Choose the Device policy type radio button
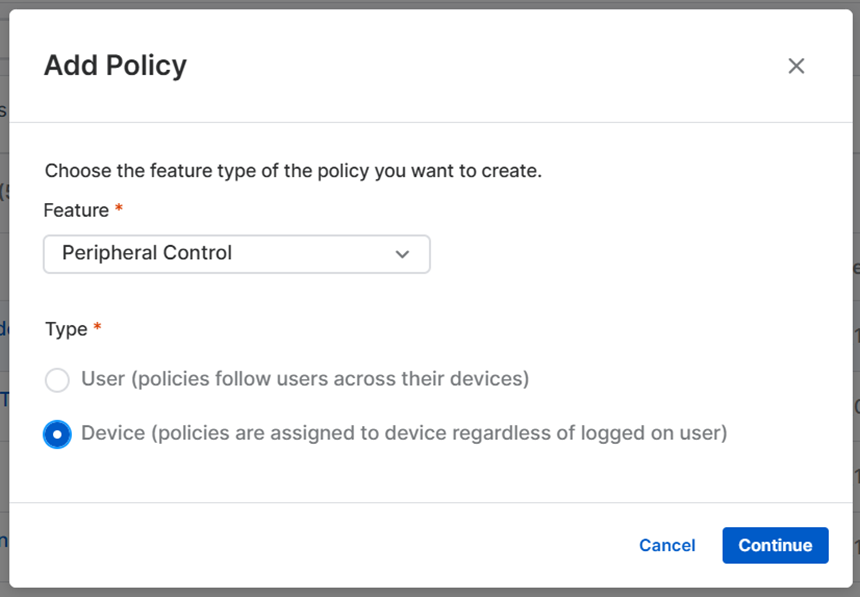The height and width of the screenshot is (597, 860). point(57,434)
